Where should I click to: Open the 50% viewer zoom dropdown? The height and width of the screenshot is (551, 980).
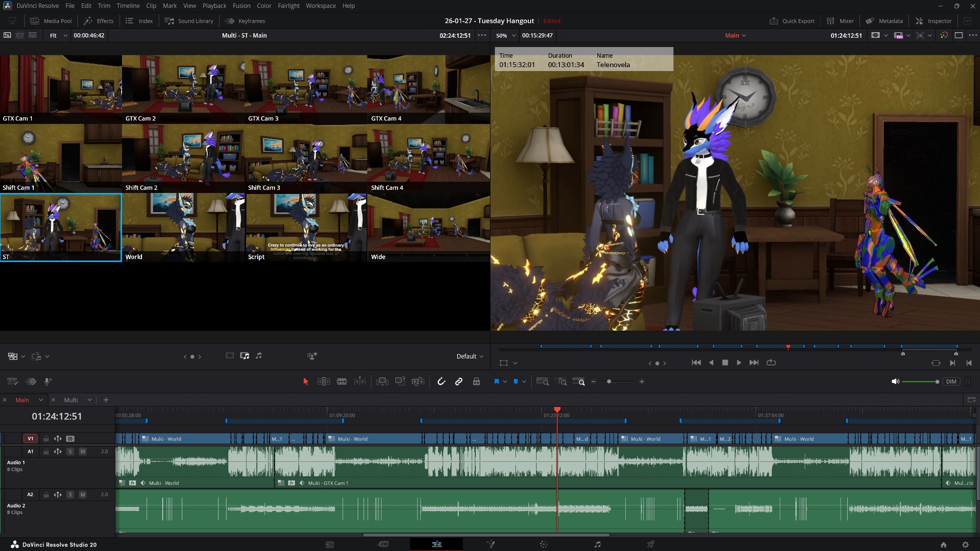tap(506, 35)
